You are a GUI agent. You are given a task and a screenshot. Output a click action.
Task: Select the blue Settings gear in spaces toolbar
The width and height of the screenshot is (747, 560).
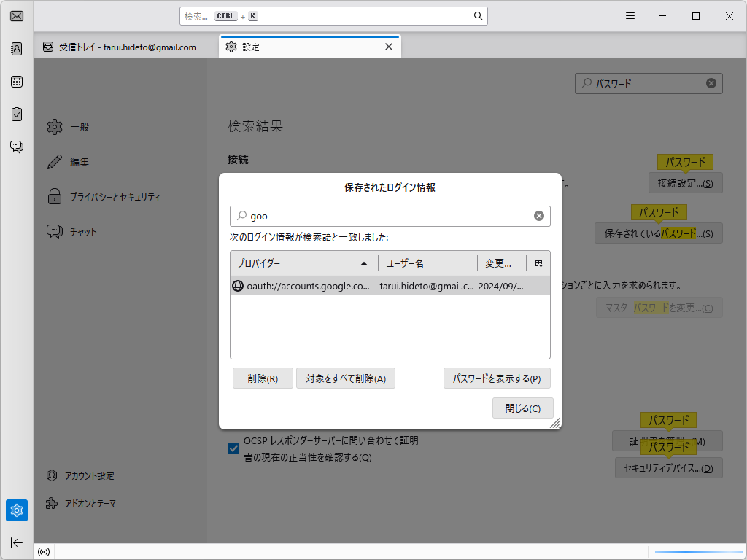[x=16, y=510]
